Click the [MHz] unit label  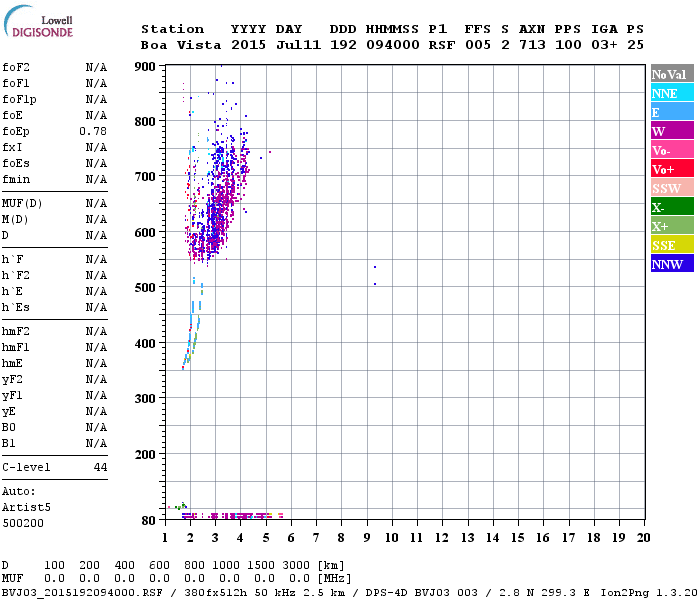334,579
